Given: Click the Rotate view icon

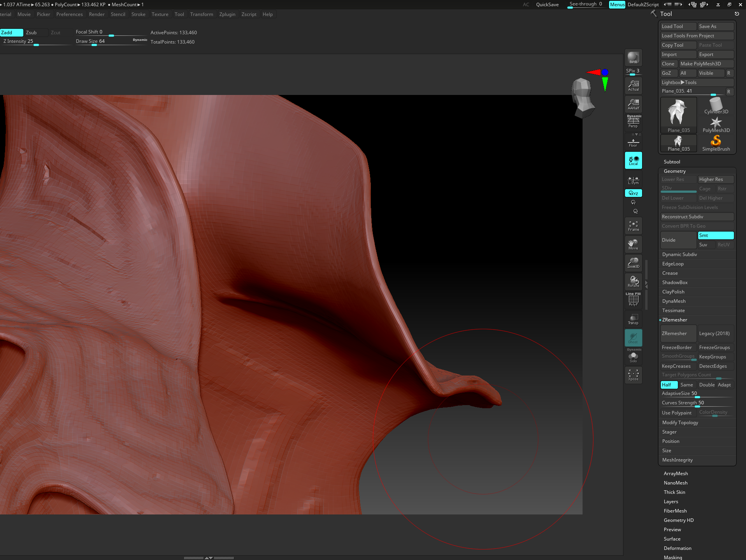Looking at the screenshot, I should click(633, 281).
